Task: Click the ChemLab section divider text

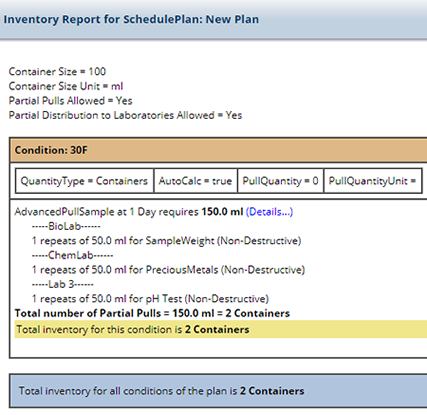Action: tap(72, 255)
